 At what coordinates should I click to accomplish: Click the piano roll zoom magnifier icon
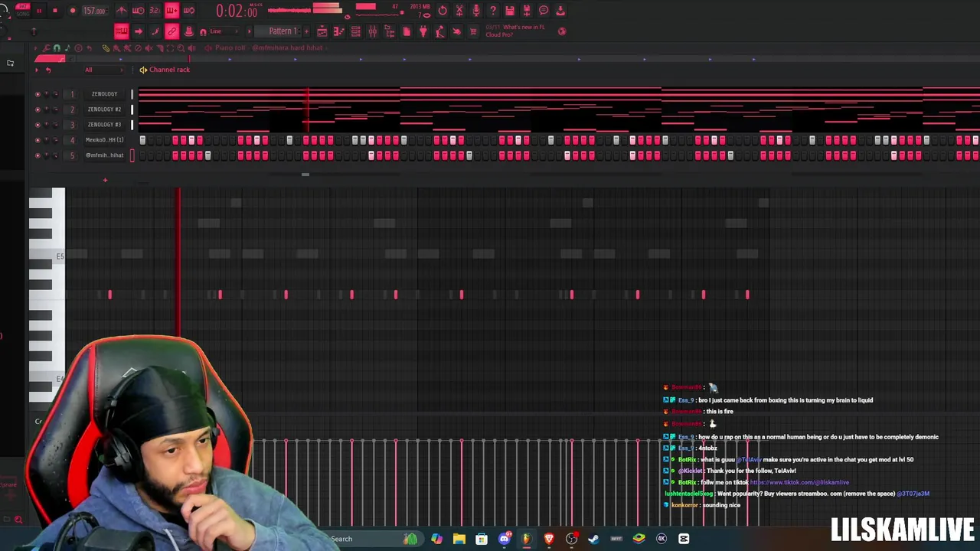point(181,48)
